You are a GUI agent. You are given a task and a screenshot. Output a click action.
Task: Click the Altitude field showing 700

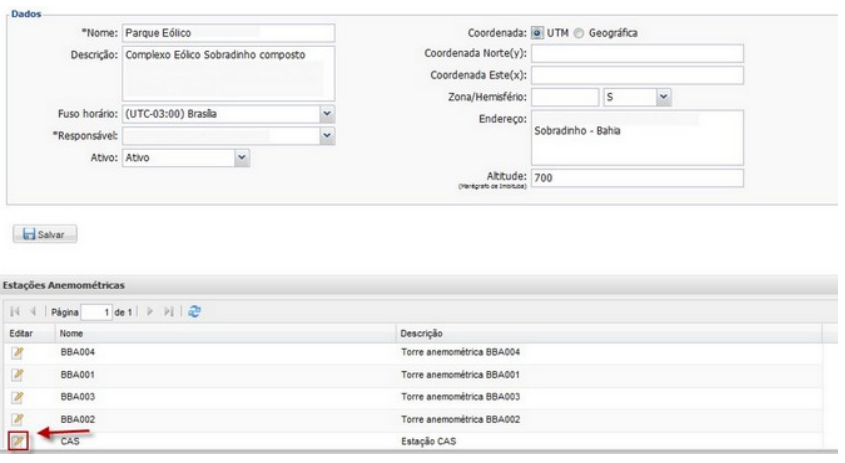tap(637, 177)
